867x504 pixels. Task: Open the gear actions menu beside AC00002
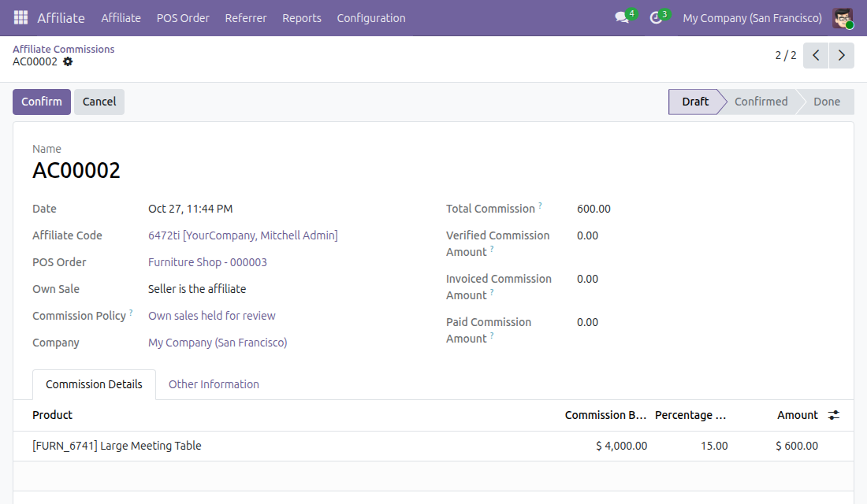68,61
